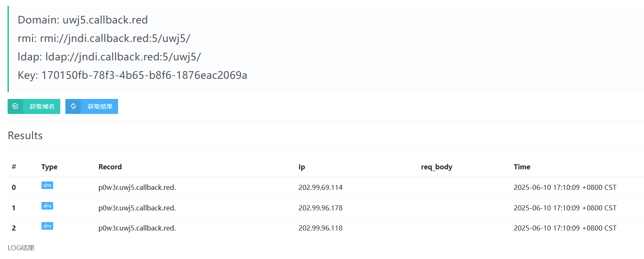Click the dns tag in row 1
644x259 pixels.
pos(47,206)
